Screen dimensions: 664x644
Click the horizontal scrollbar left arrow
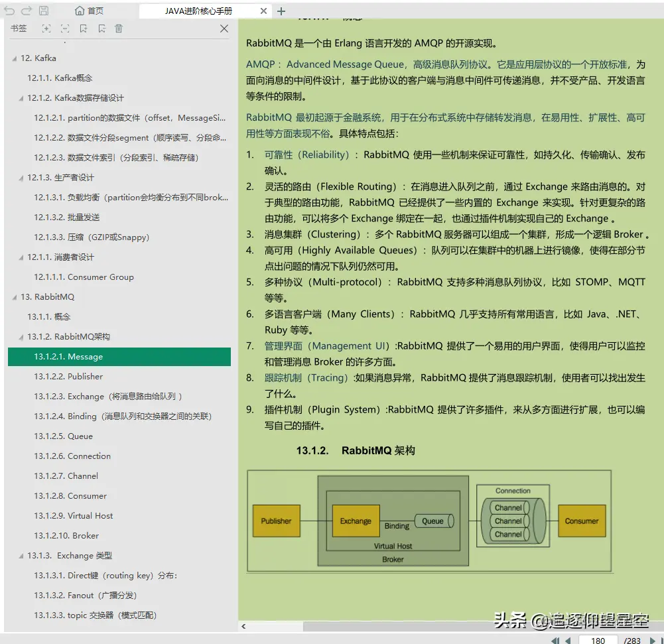243,626
